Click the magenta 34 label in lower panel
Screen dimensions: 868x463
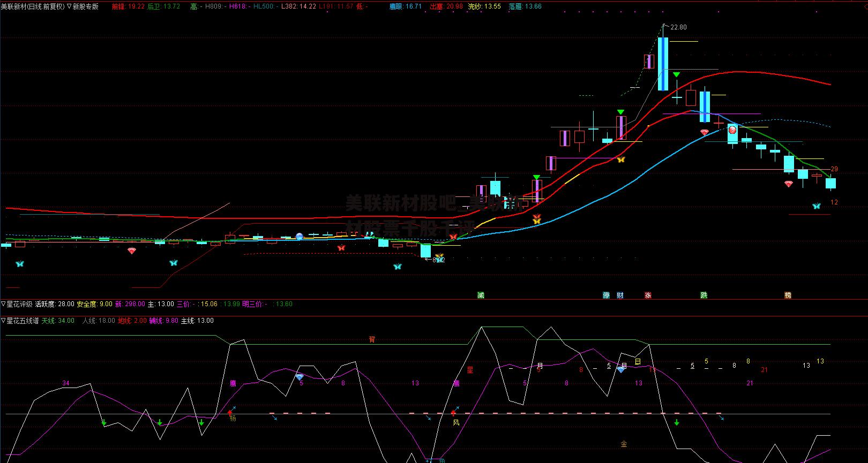pyautogui.click(x=66, y=383)
